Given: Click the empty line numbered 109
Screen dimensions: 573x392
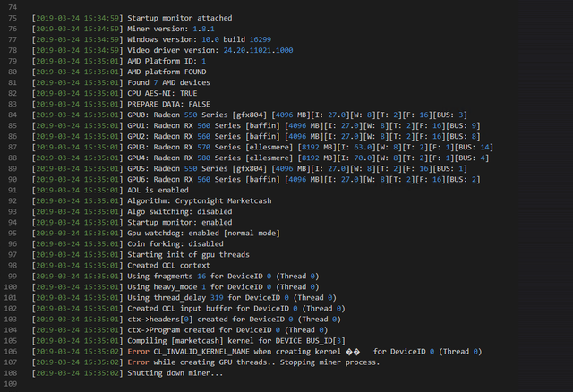Looking at the screenshot, I should 10,384.
